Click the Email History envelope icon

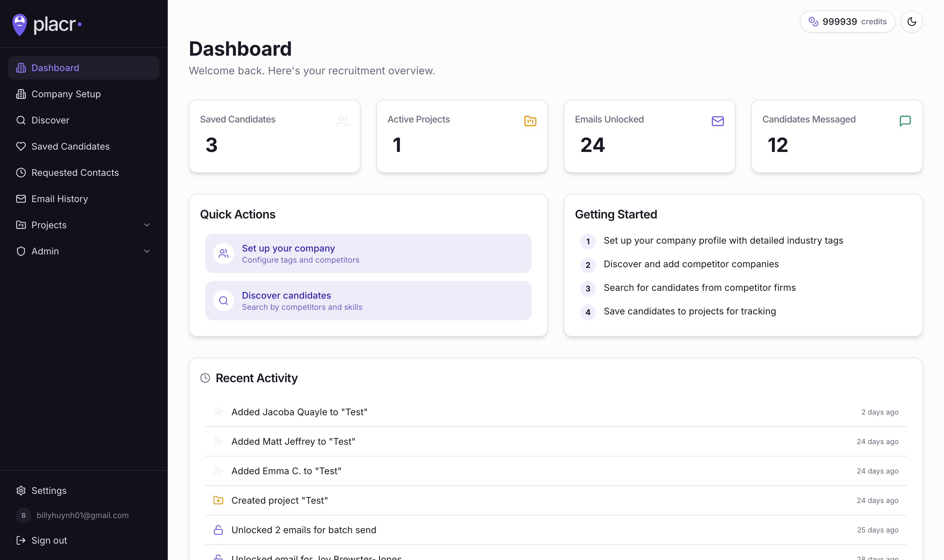pyautogui.click(x=21, y=199)
